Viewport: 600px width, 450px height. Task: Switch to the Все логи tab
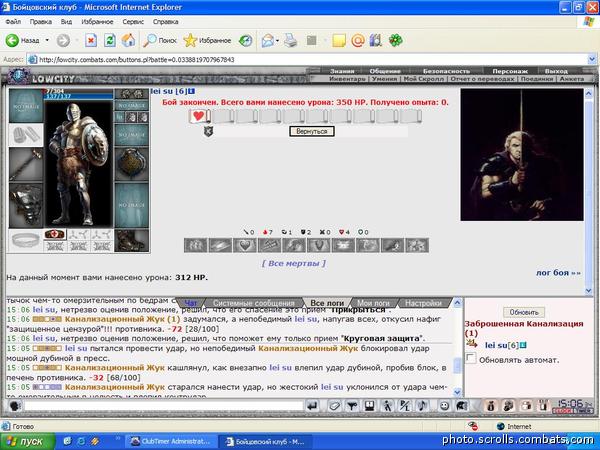(327, 303)
